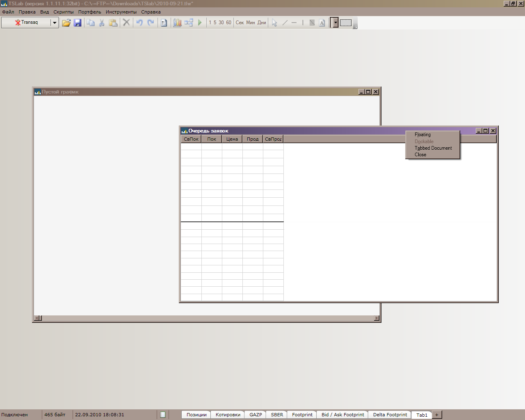The height and width of the screenshot is (420, 525).
Task: Switch timeframe units to Мин
Action: (x=251, y=23)
